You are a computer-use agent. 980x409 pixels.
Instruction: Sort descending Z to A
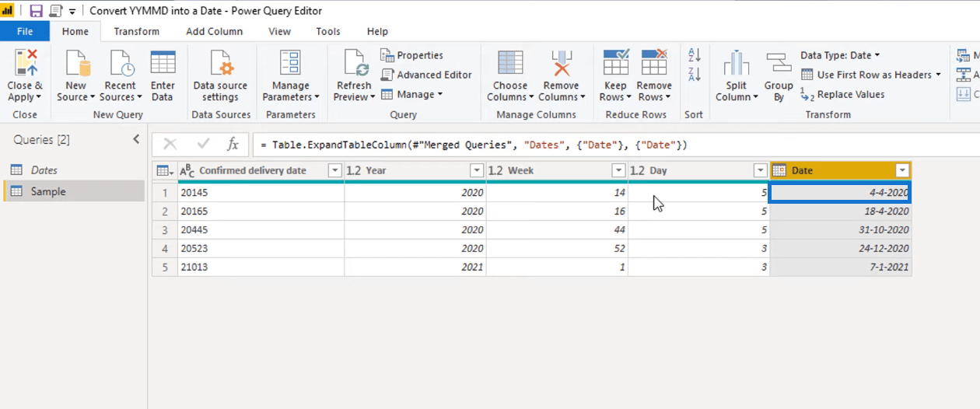tap(695, 74)
